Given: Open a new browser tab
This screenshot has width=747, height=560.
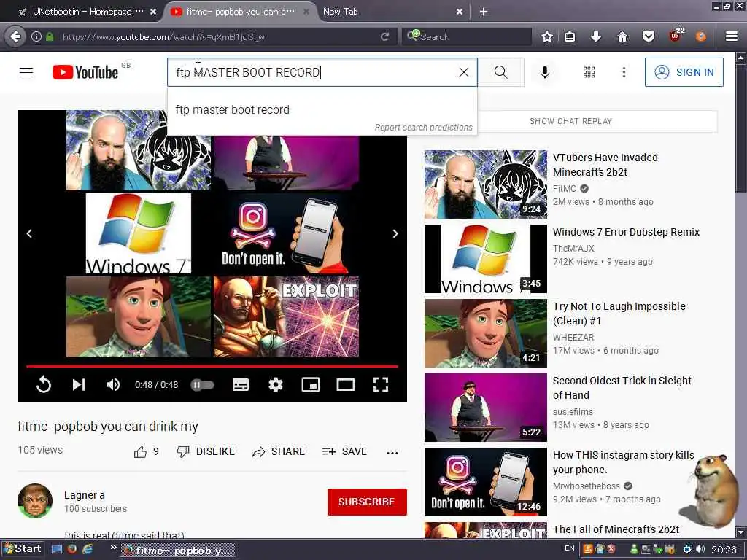Looking at the screenshot, I should tap(483, 12).
